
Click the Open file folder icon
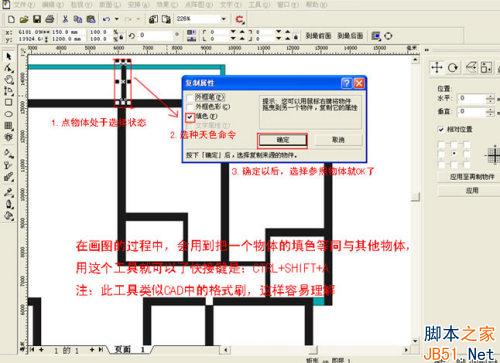point(24,19)
